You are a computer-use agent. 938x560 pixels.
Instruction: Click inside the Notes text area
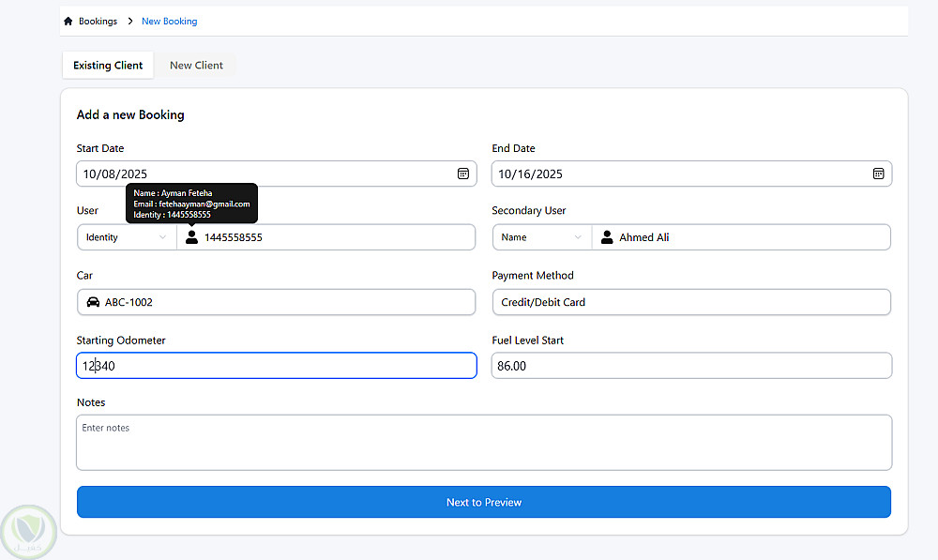[484, 443]
